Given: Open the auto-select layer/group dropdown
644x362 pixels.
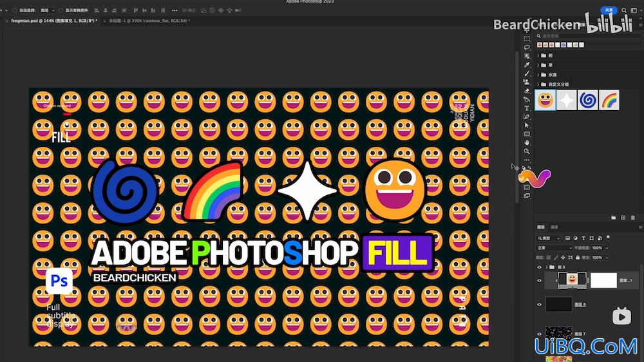Looking at the screenshot, I should coord(47,10).
